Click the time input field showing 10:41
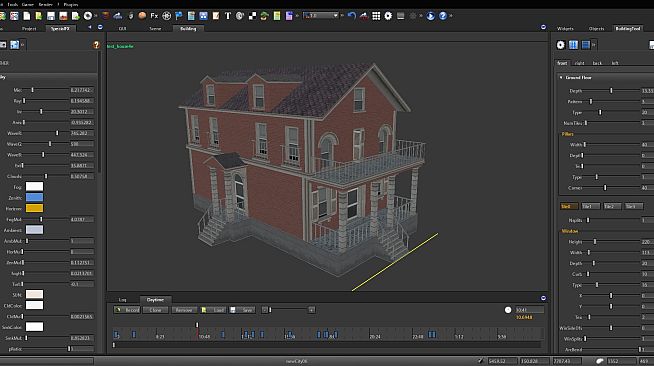The height and width of the screenshot is (366, 654). [x=529, y=310]
